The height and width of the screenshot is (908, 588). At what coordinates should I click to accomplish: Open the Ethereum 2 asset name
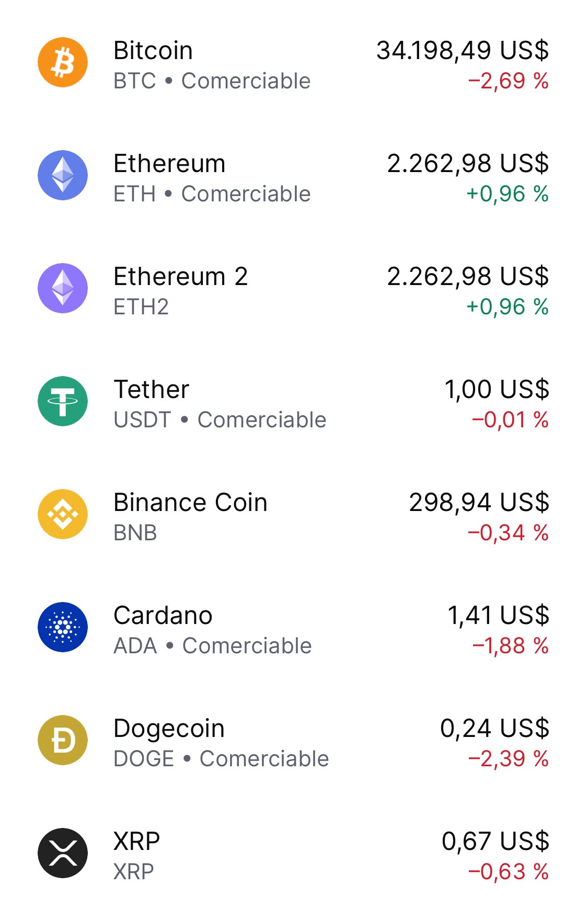point(181,277)
